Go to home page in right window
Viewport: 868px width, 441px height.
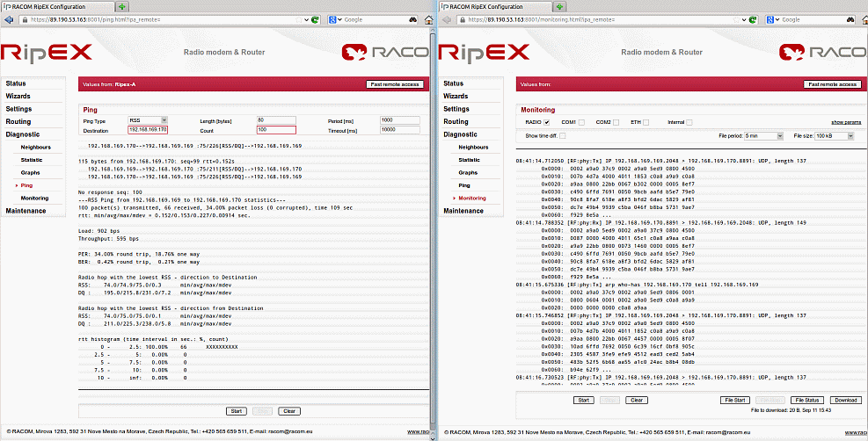(864, 19)
